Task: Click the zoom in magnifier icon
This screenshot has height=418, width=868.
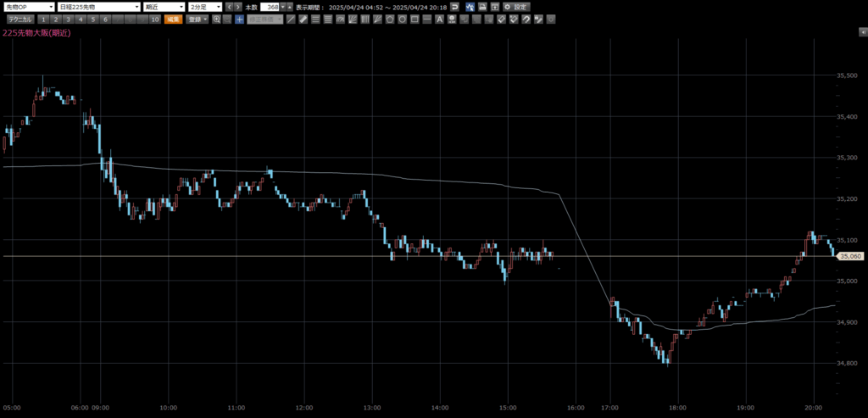Action: point(217,19)
